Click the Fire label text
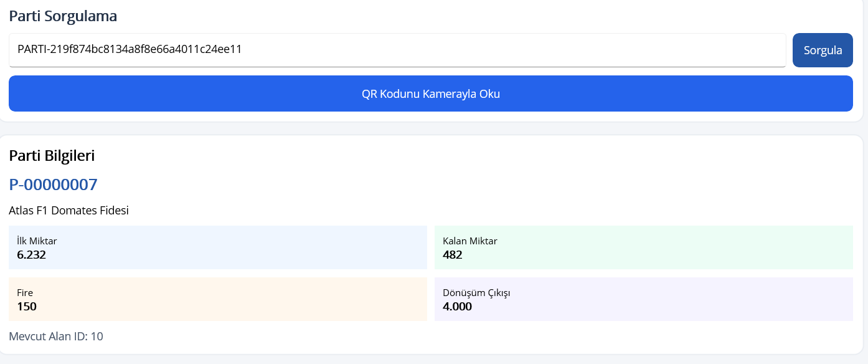This screenshot has width=868, height=364. [25, 292]
